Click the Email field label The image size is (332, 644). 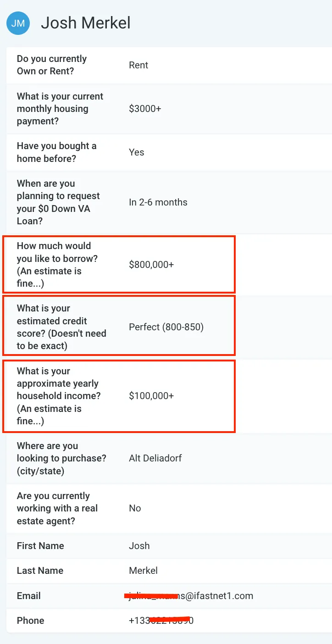(x=29, y=596)
